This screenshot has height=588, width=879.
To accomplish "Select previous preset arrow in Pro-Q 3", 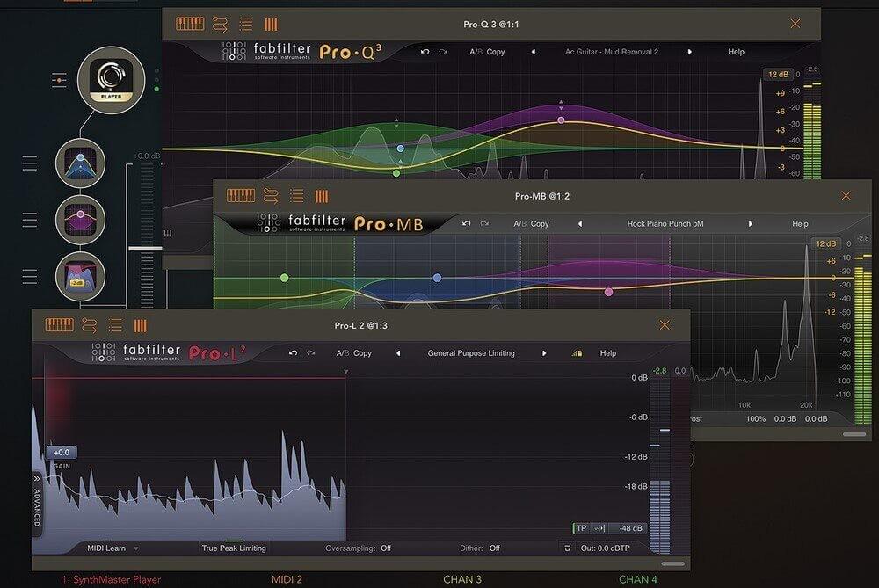I will pyautogui.click(x=534, y=52).
